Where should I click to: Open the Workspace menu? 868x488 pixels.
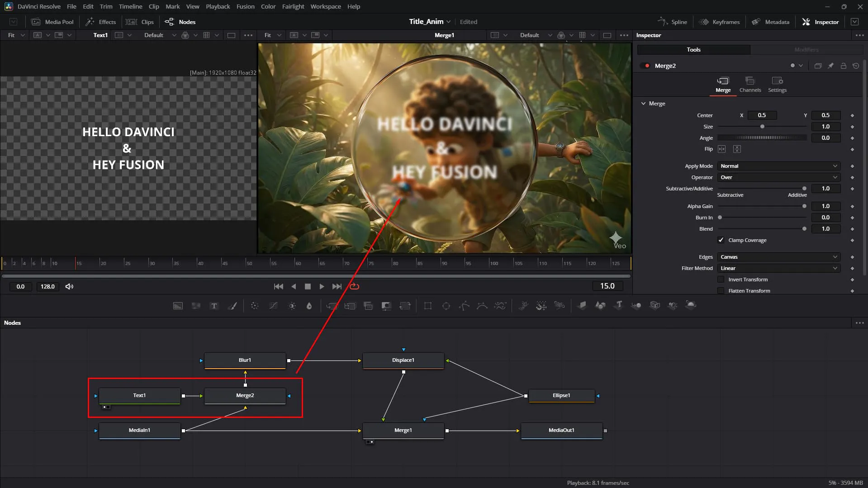(x=326, y=6)
